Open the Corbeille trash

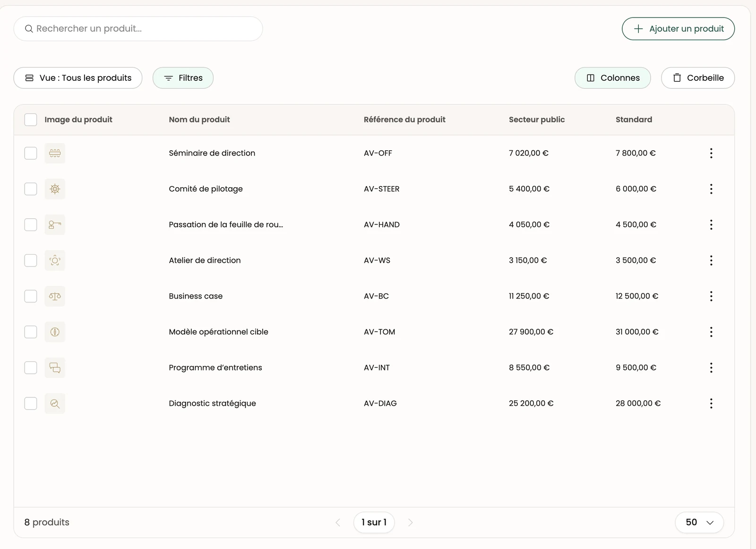pyautogui.click(x=698, y=78)
